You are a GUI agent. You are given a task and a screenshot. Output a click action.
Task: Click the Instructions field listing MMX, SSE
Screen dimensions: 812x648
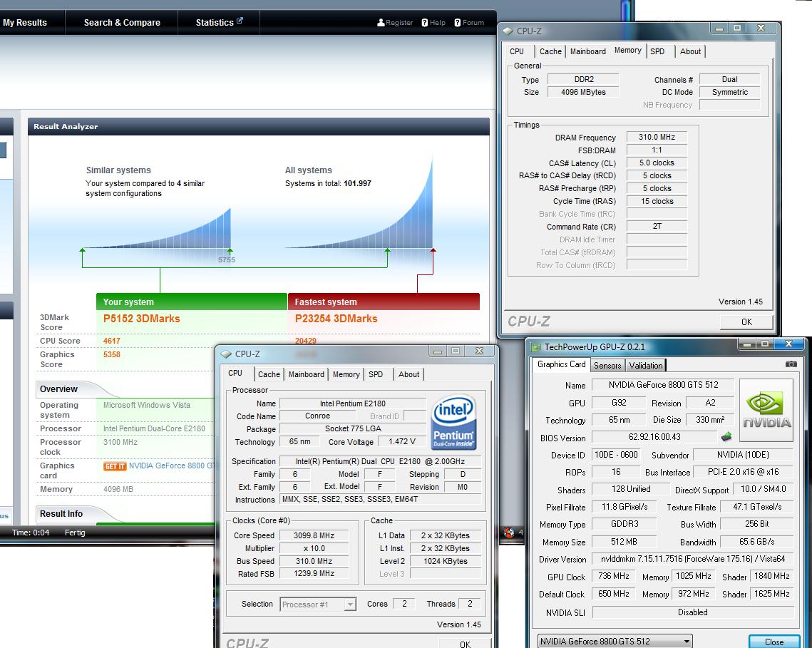(380, 499)
